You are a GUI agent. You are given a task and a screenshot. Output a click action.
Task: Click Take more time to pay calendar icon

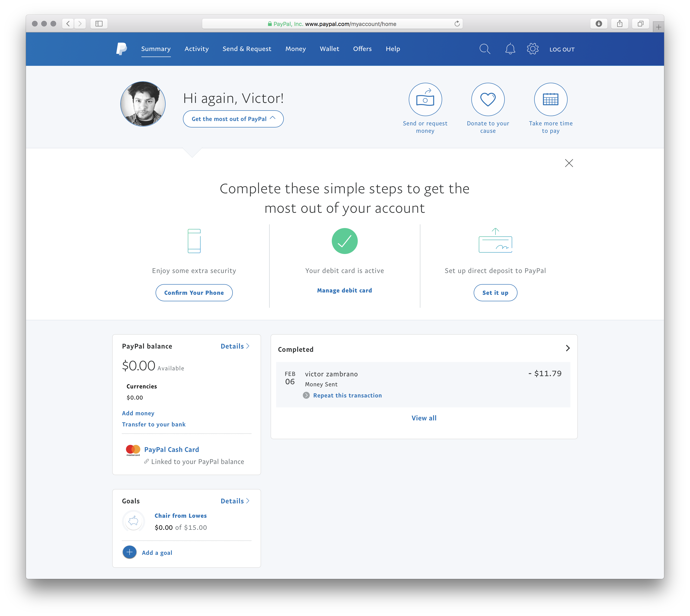click(550, 99)
